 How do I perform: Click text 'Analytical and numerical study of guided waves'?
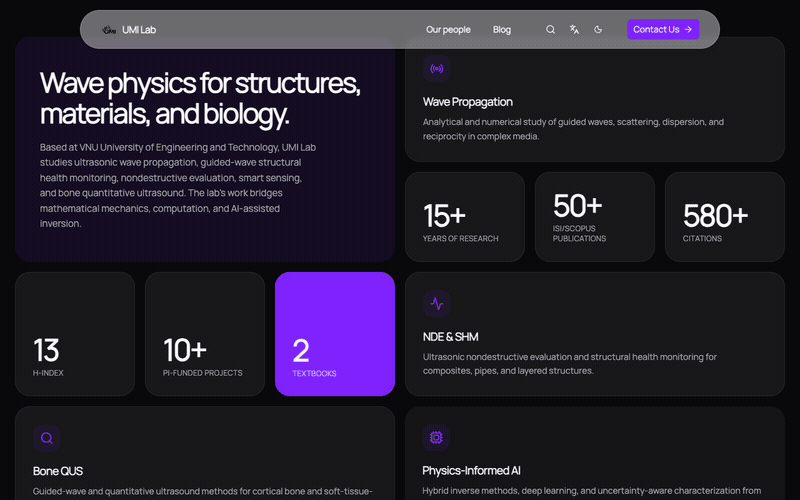tap(573, 129)
